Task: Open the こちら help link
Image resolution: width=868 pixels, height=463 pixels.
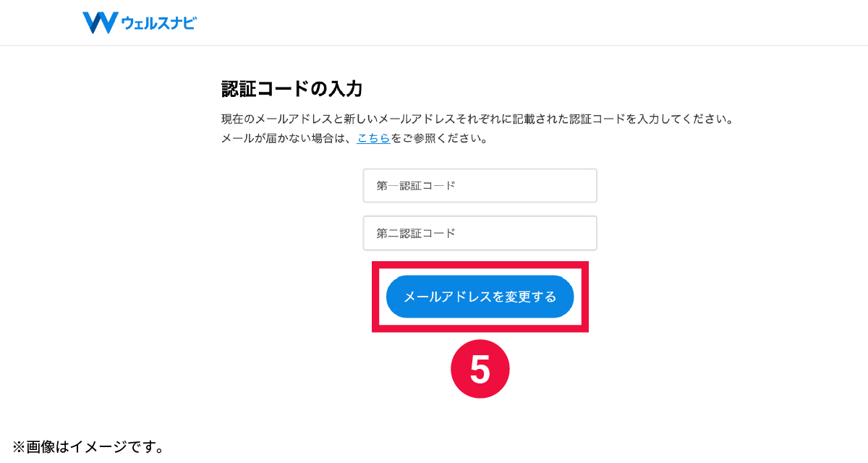Action: pos(374,137)
